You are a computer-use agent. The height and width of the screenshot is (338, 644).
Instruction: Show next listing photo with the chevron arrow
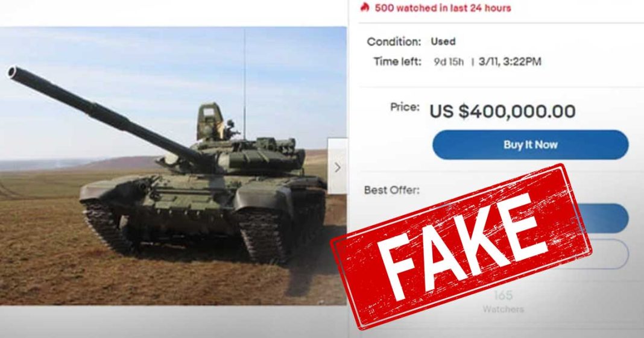338,167
